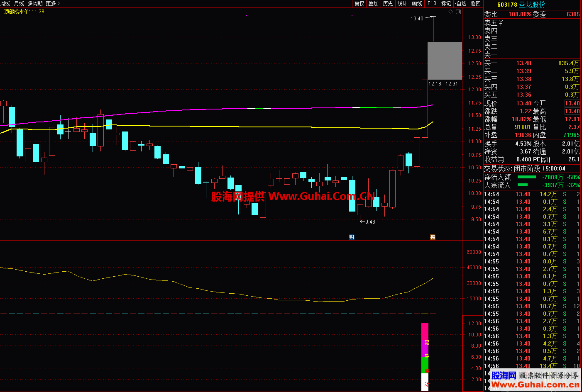Select the 买五 bid row at 13.36
The image size is (582, 392).
click(x=532, y=95)
